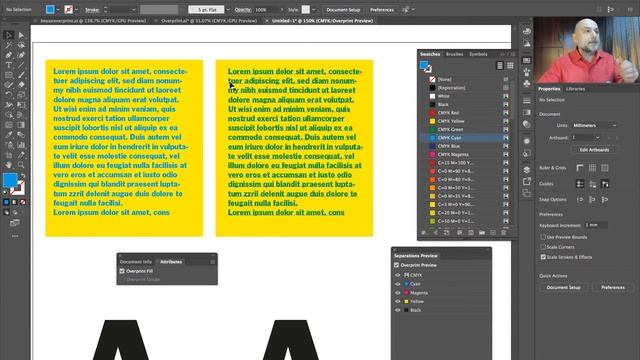
Task: Open fill color dropdown in control bar
Action: 58,9
